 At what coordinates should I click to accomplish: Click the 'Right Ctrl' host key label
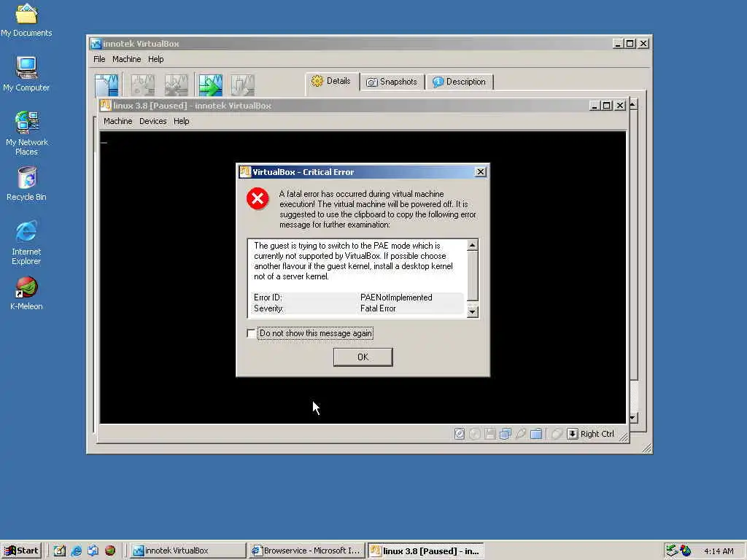[597, 434]
